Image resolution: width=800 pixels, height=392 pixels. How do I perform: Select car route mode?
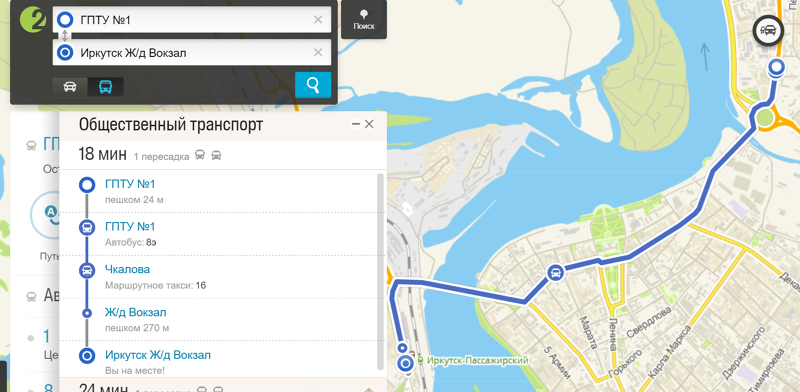point(70,87)
